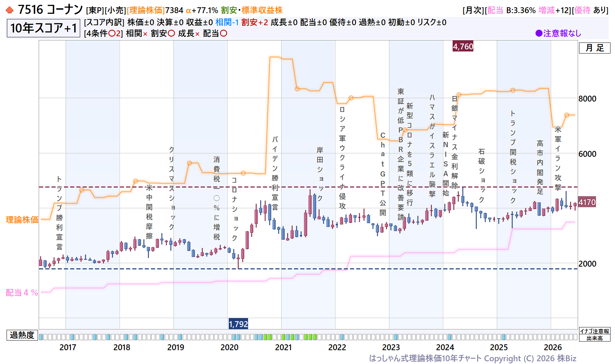Viewport: 615px width, 364px height.
Task: Click the 岸田ショック event label
Action: coord(320,174)
